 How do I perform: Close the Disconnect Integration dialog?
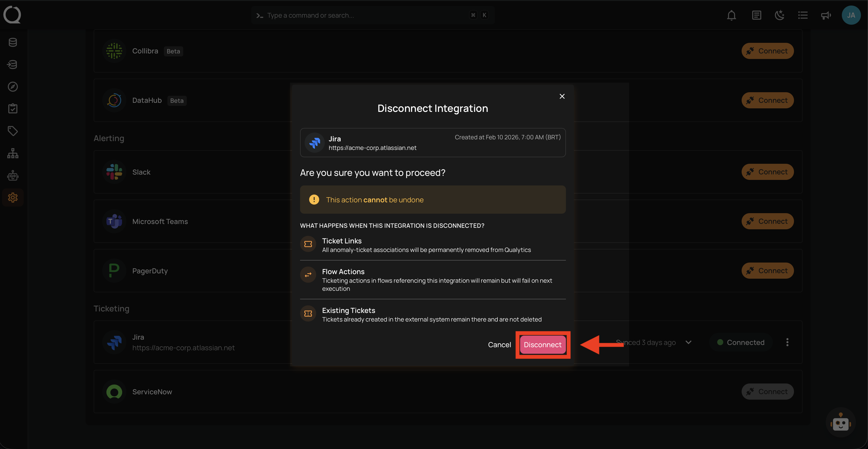562,97
